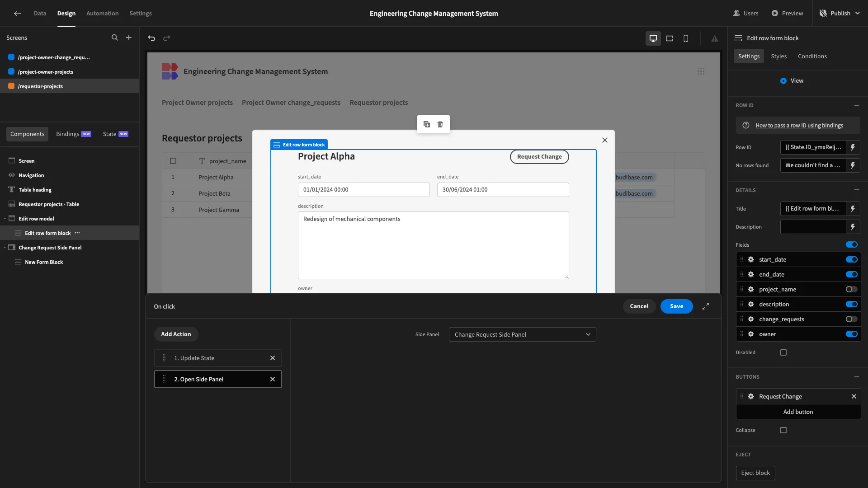
Task: Search screens with magnifier icon
Action: 115,38
